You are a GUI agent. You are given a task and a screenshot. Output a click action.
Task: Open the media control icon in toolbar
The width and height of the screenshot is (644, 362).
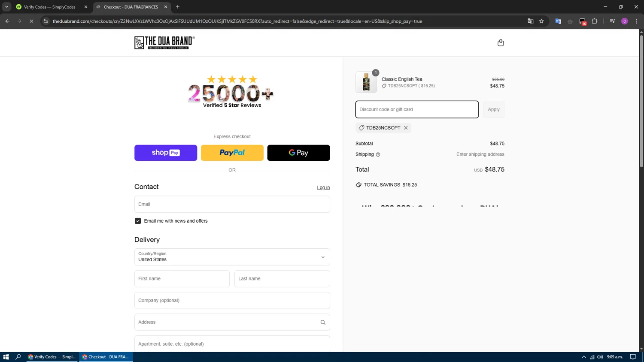(612, 21)
